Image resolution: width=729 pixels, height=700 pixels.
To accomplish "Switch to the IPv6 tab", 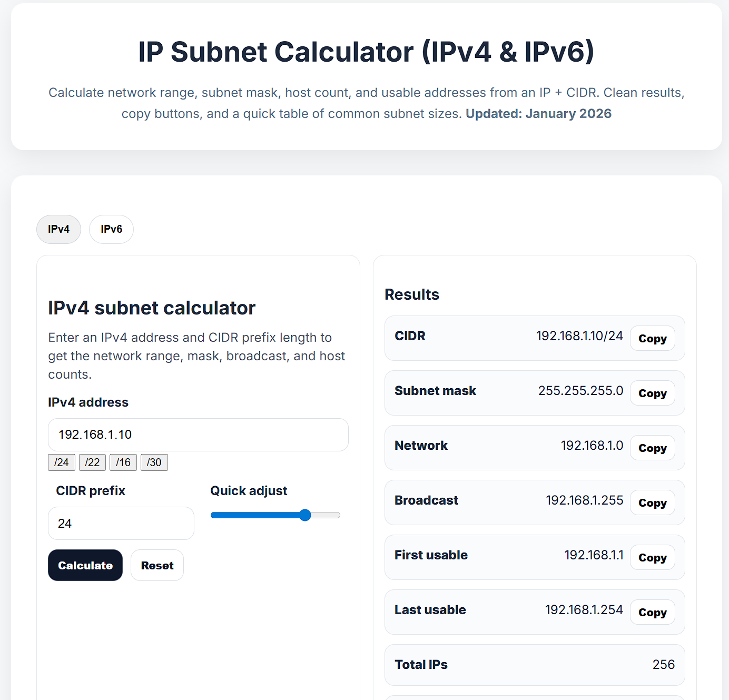I will [111, 229].
